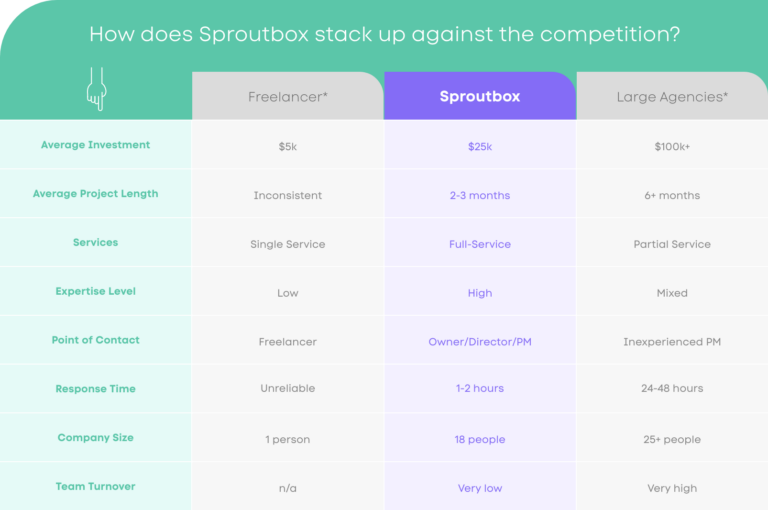Select the Team Turnover row label

click(95, 487)
